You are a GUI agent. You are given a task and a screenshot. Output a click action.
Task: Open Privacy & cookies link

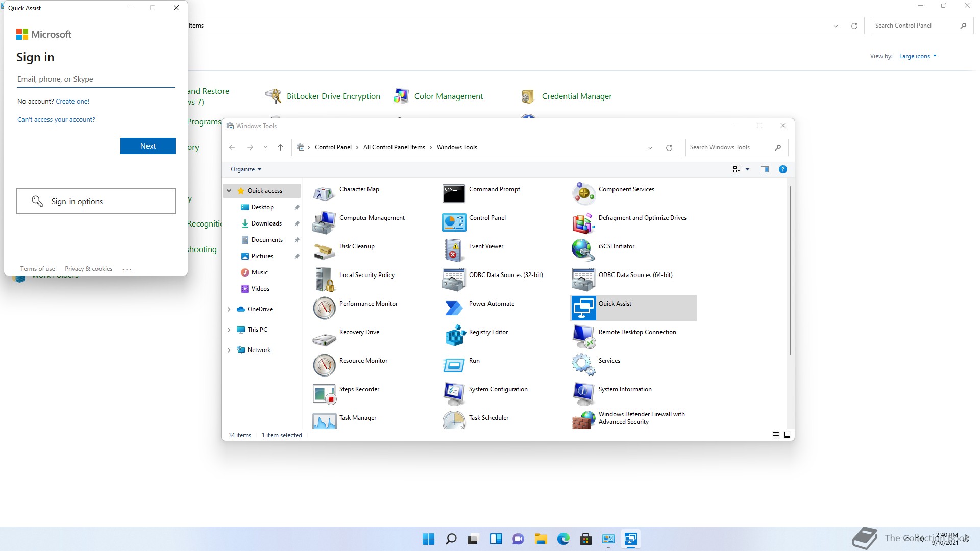tap(89, 269)
